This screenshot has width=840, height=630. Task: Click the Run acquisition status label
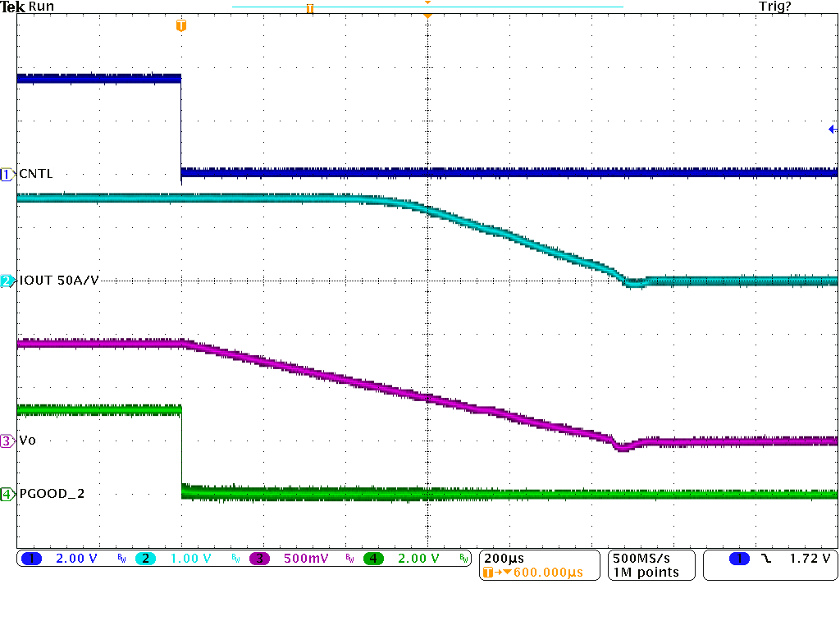(x=42, y=7)
